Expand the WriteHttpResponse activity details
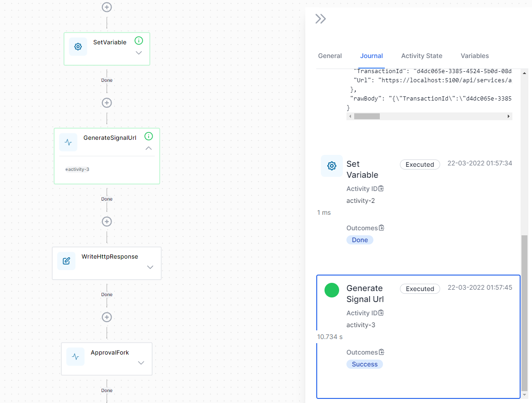The width and height of the screenshot is (532, 403). click(x=150, y=267)
